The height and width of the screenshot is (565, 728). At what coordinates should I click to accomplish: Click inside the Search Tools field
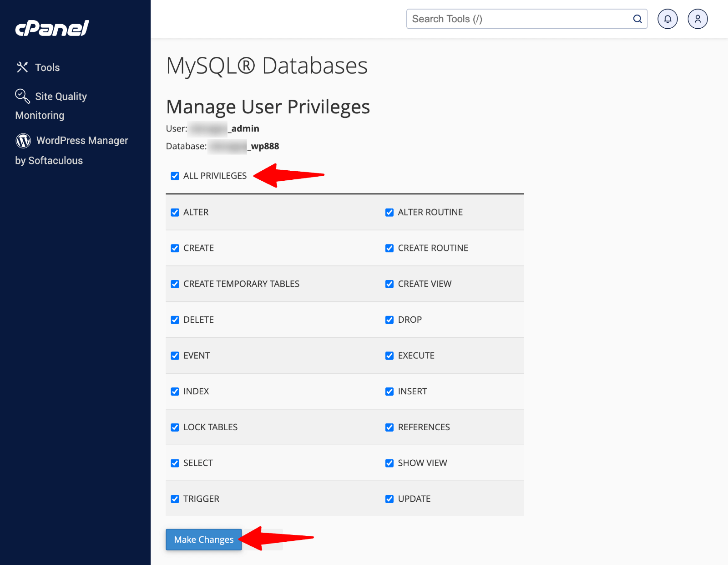(x=500, y=19)
